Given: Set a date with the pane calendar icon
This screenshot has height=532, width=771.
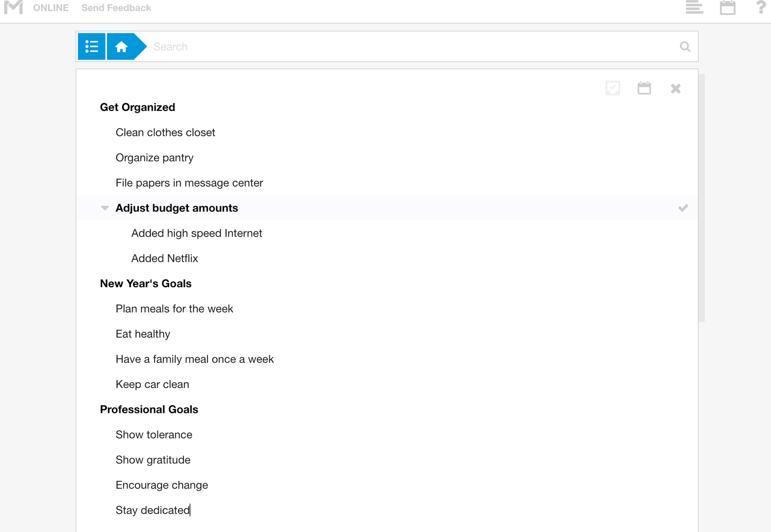Looking at the screenshot, I should pyautogui.click(x=644, y=88).
